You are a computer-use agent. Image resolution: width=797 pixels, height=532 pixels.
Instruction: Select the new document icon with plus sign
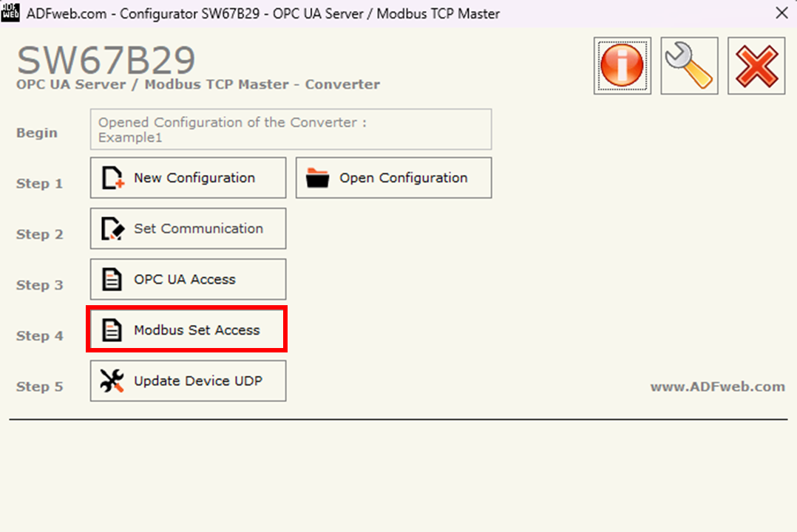[x=112, y=177]
